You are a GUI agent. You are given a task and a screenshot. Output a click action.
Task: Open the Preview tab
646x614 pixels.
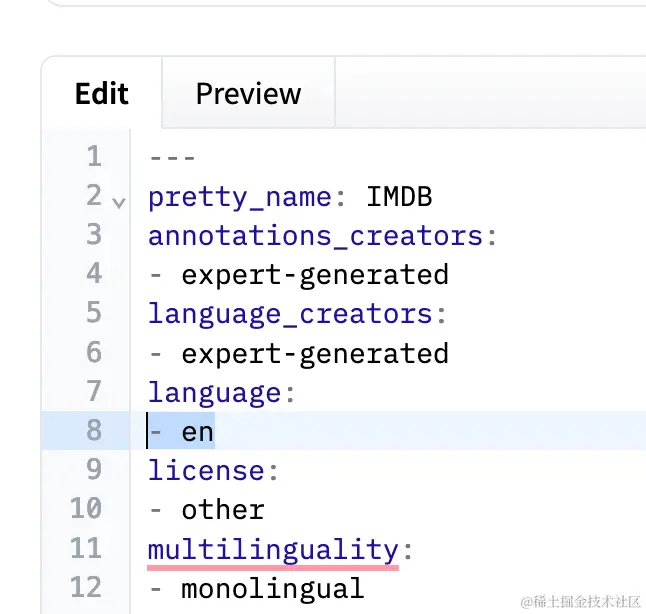[248, 94]
